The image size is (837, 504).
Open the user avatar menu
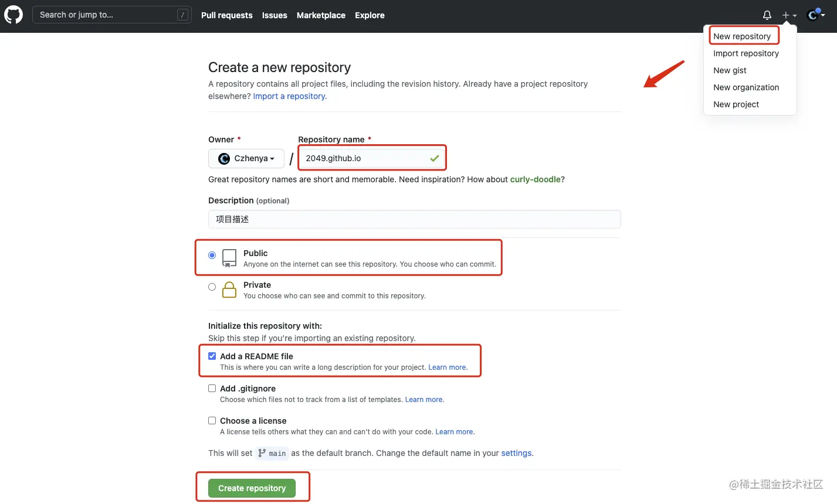click(x=816, y=15)
